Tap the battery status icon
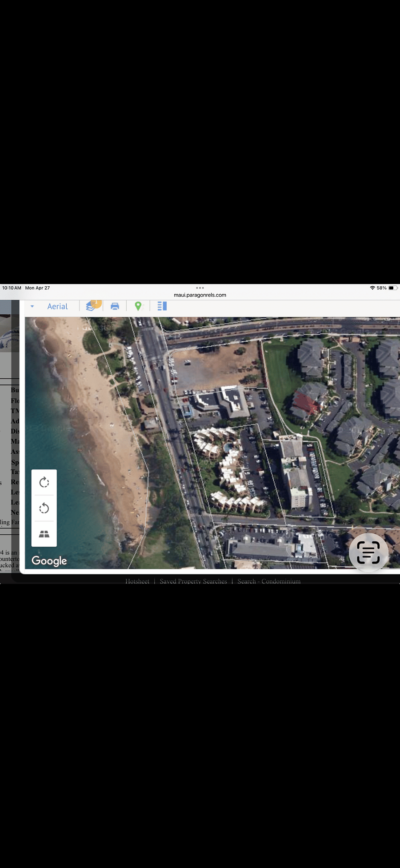 tap(393, 288)
